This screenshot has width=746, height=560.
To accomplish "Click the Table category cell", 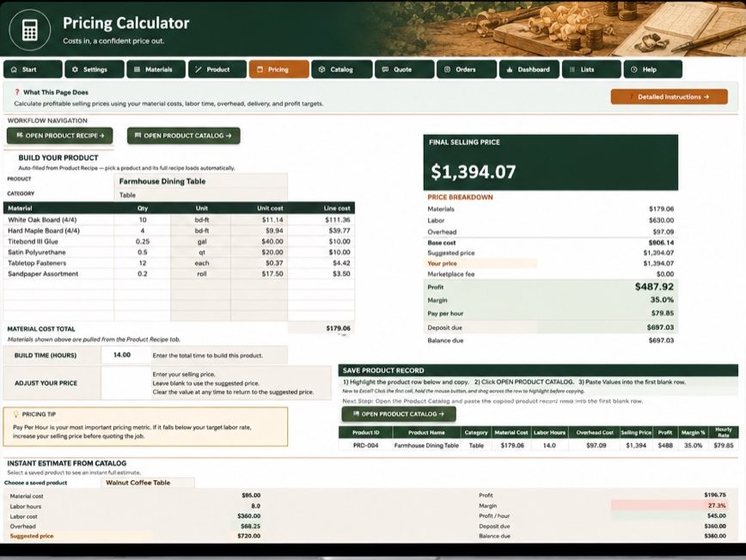I will (x=200, y=195).
